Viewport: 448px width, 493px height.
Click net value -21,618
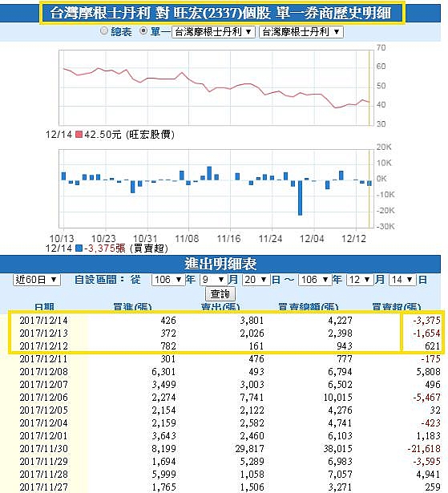pos(424,449)
